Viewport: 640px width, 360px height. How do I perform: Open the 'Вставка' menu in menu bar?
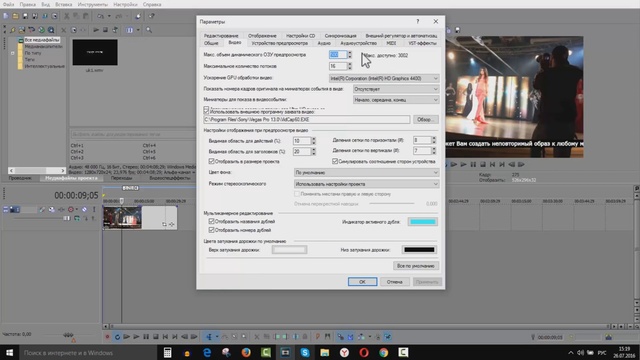click(63, 4)
